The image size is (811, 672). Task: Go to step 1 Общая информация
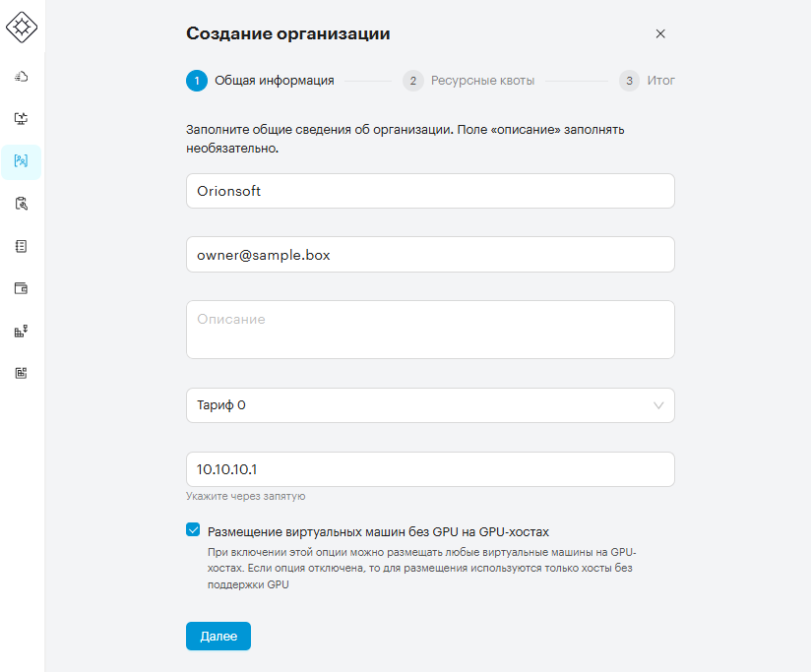tap(260, 81)
